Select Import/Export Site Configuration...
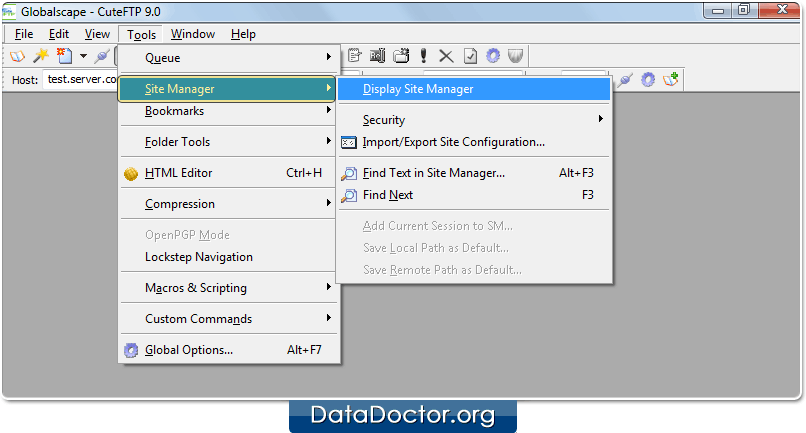This screenshot has width=806, height=433. point(474,142)
